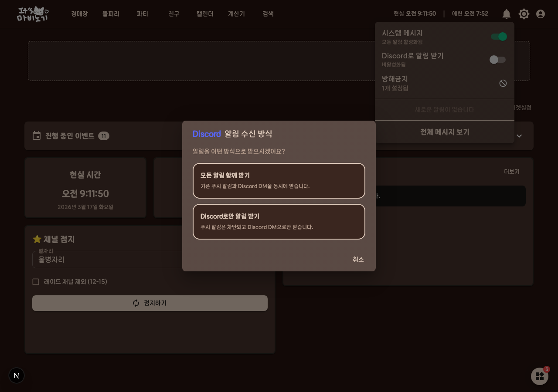Choose Discord로만 알림 받기 option
The image size is (558, 392).
(279, 222)
